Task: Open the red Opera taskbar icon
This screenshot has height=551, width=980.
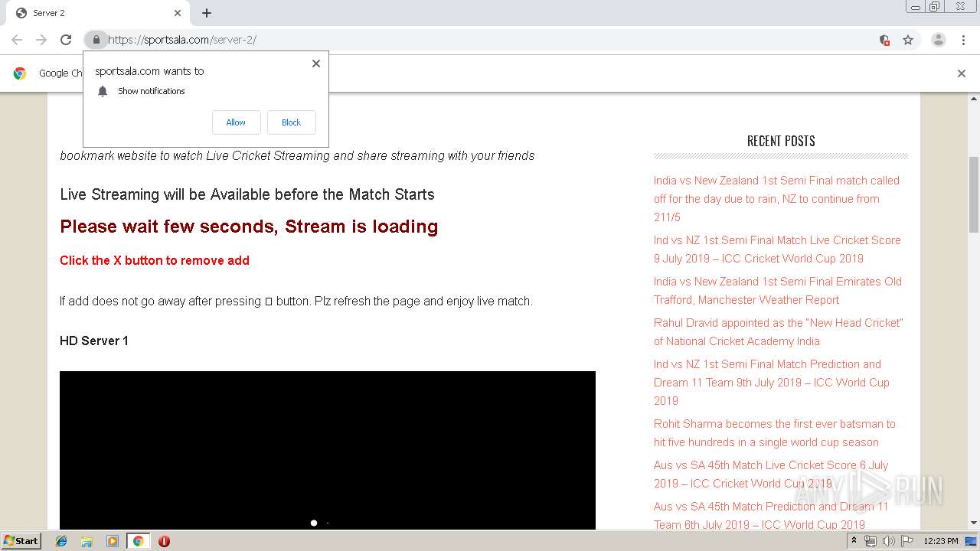Action: pyautogui.click(x=164, y=541)
